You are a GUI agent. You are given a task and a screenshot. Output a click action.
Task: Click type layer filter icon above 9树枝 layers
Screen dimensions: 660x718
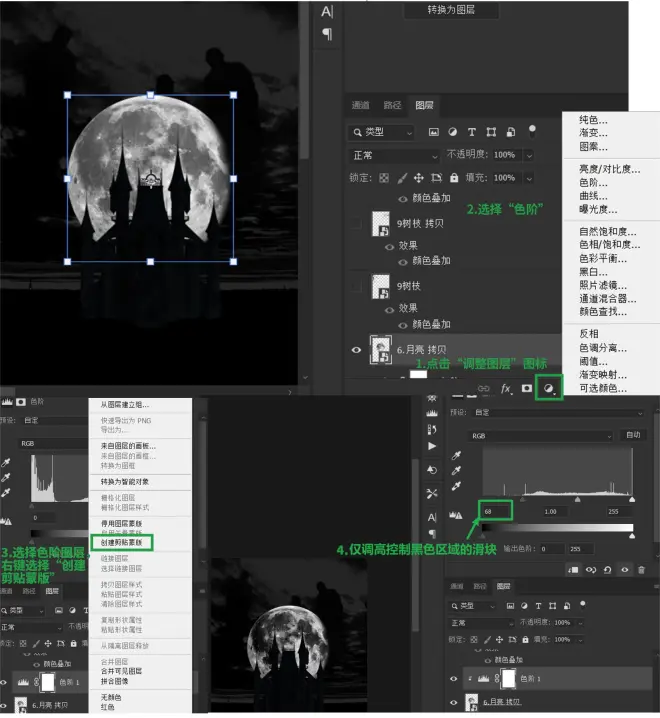(x=472, y=132)
